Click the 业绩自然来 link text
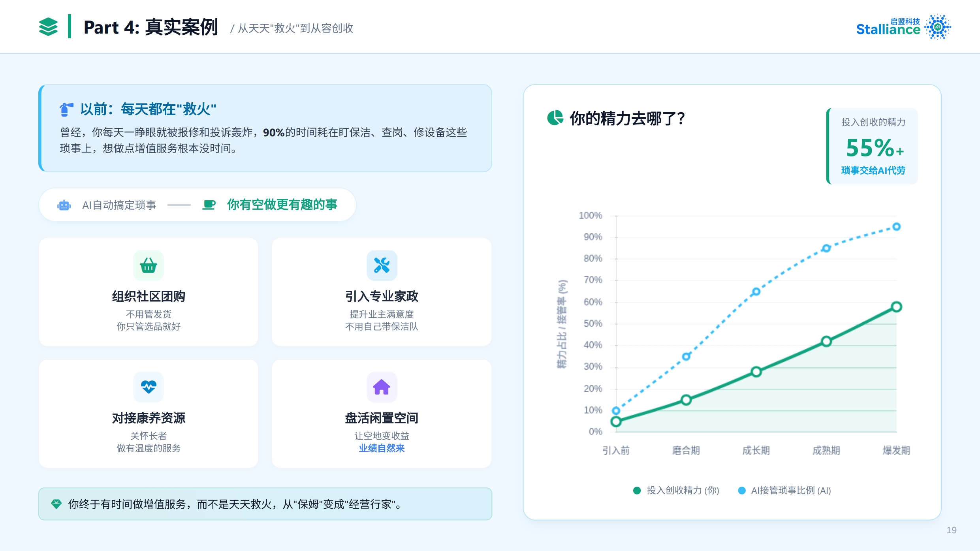This screenshot has width=980, height=551. [382, 448]
